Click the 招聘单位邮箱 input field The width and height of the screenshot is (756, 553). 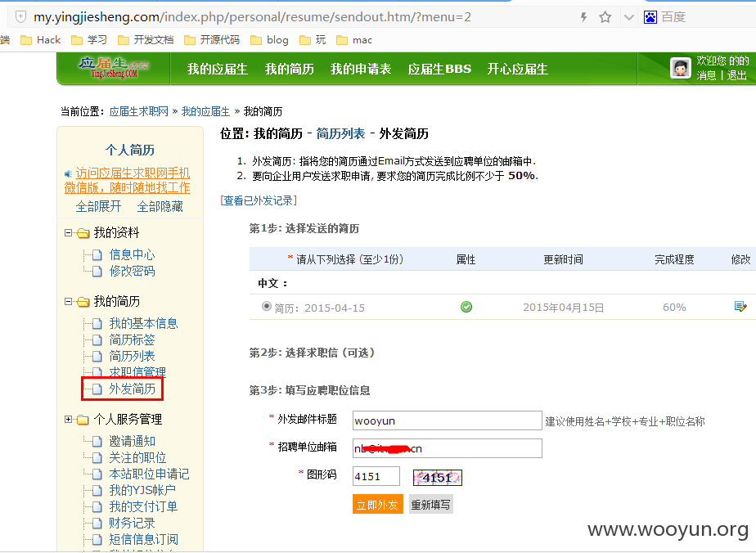tap(448, 448)
